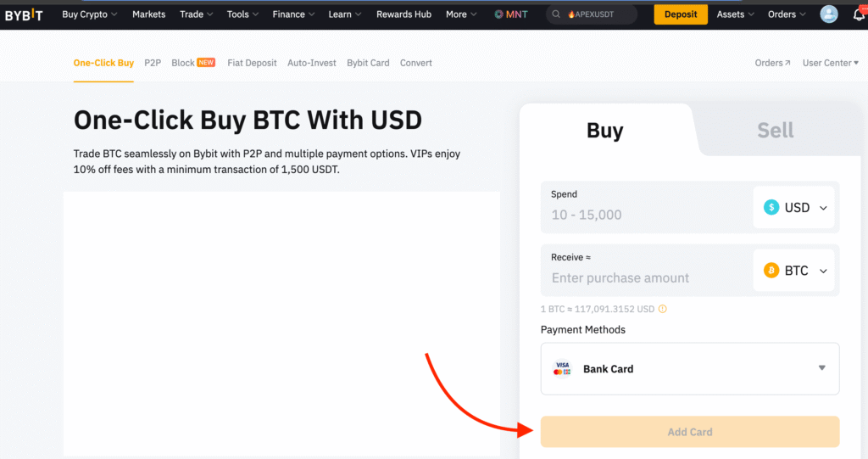Open the BTC coin dropdown
This screenshot has height=459, width=868.
(822, 271)
